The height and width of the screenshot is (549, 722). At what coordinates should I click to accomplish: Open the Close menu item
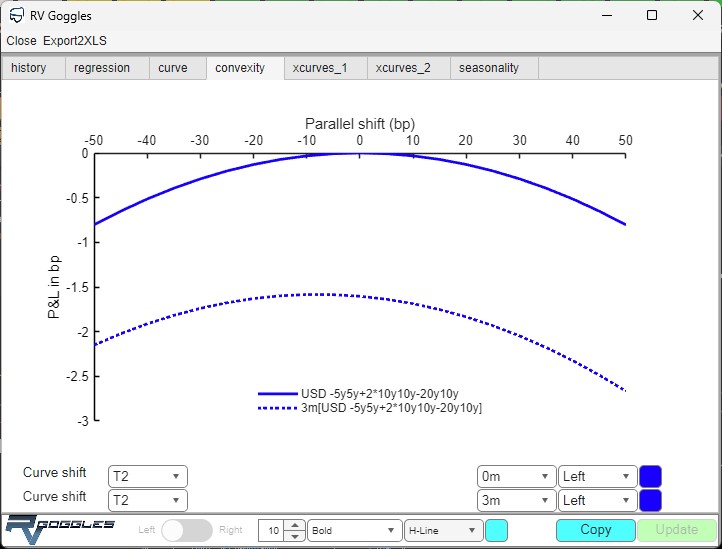[x=21, y=41]
